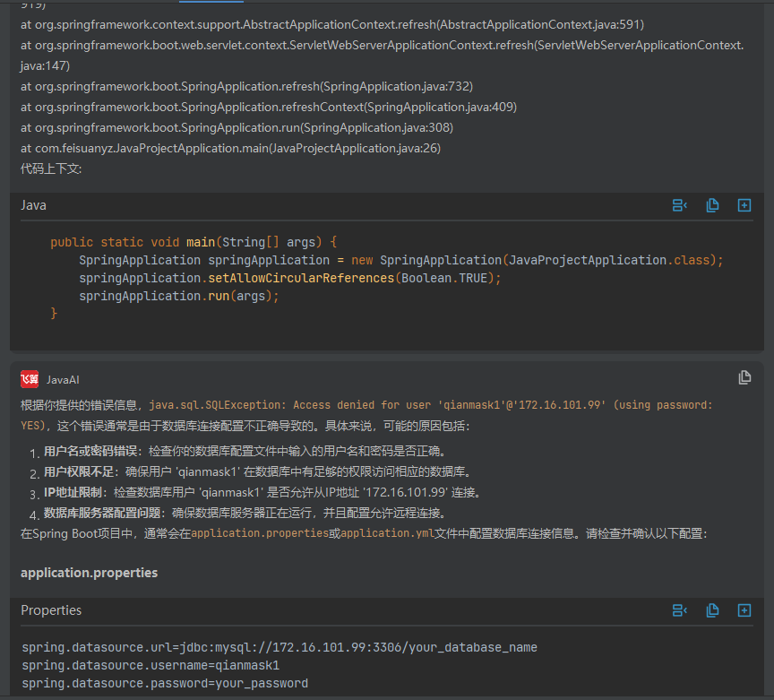
Task: Click insert-at-cursor icon in Properties block
Action: pos(679,610)
